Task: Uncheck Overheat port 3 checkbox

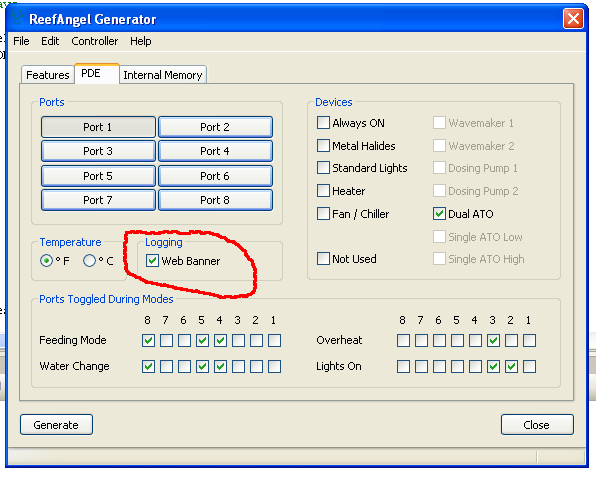Action: [x=493, y=341]
